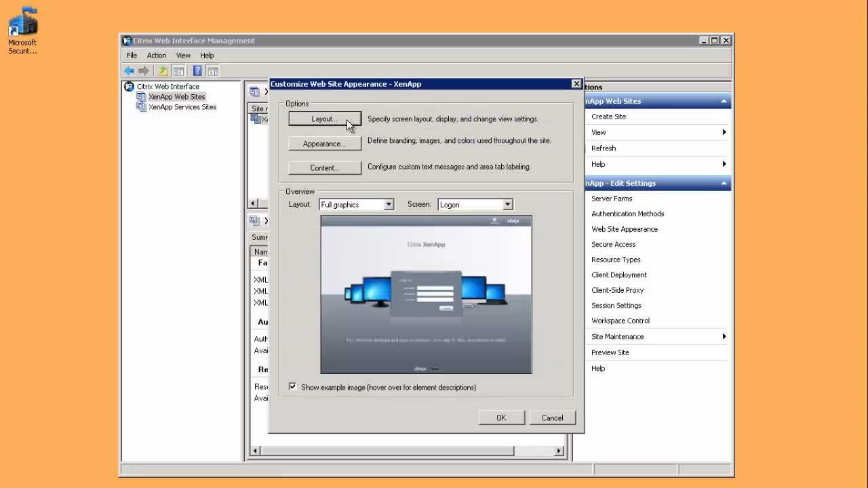Click Refresh in Actions pane

click(x=604, y=148)
